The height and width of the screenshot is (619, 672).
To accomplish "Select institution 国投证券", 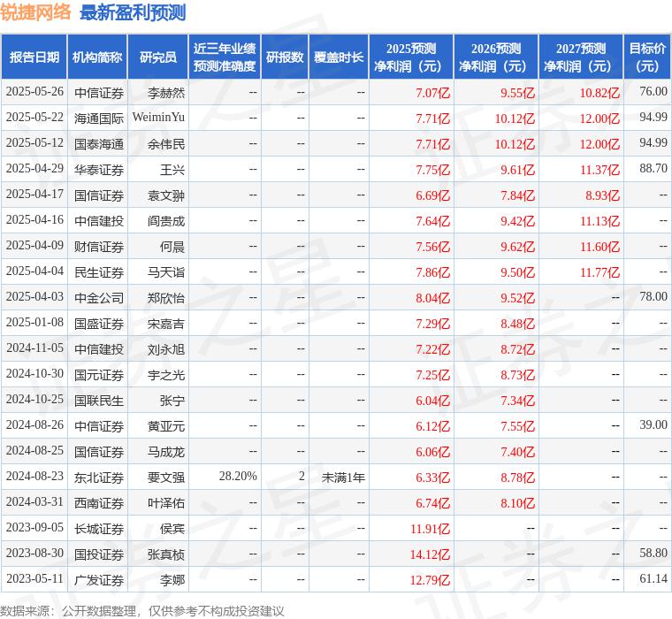I will (x=99, y=554).
